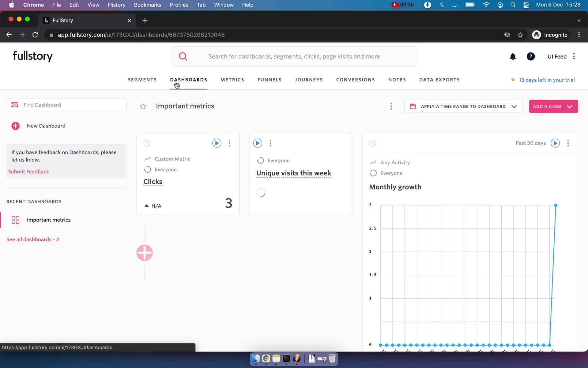Viewport: 588px width, 368px height.
Task: Open the Bookmarks menu in menu bar
Action: click(x=148, y=5)
